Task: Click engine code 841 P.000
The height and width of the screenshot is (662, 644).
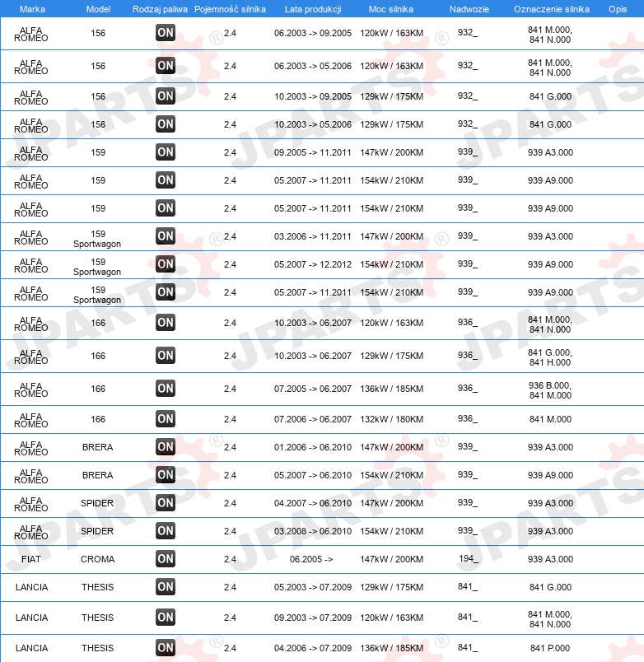Action: (x=550, y=648)
